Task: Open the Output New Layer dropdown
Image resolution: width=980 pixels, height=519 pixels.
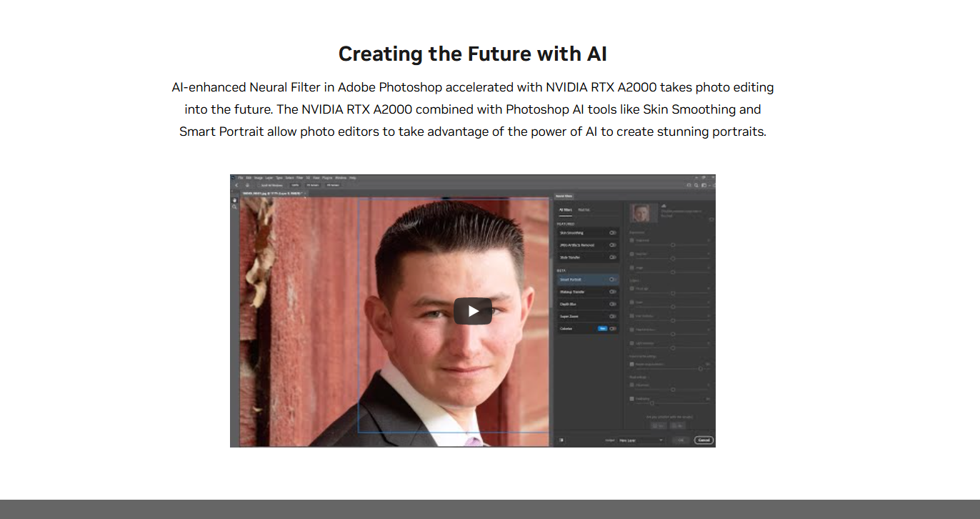Action: click(x=641, y=440)
